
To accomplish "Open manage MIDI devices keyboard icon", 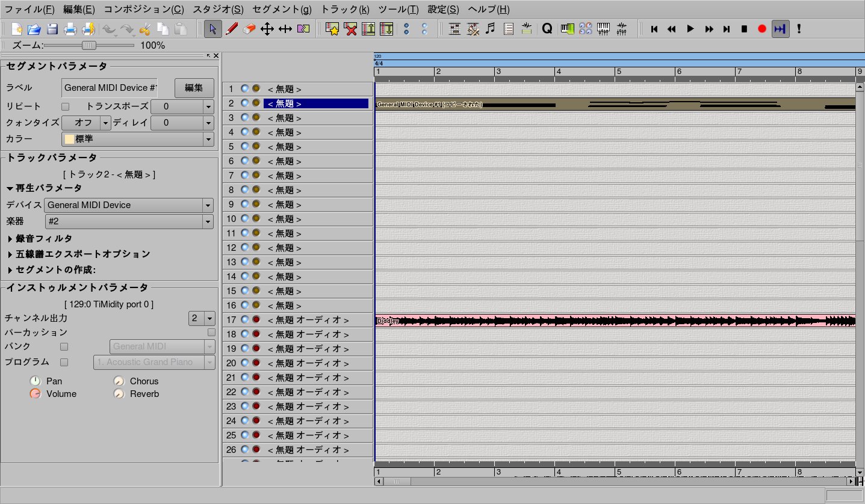I will (567, 28).
